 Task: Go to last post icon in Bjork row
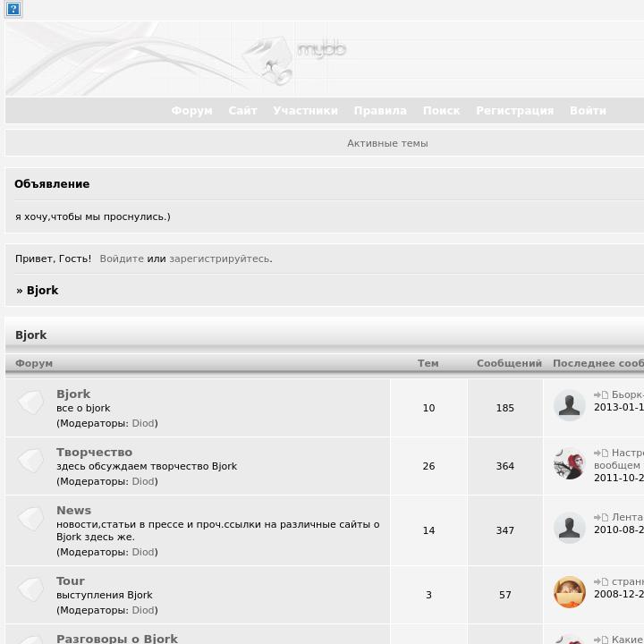601,395
